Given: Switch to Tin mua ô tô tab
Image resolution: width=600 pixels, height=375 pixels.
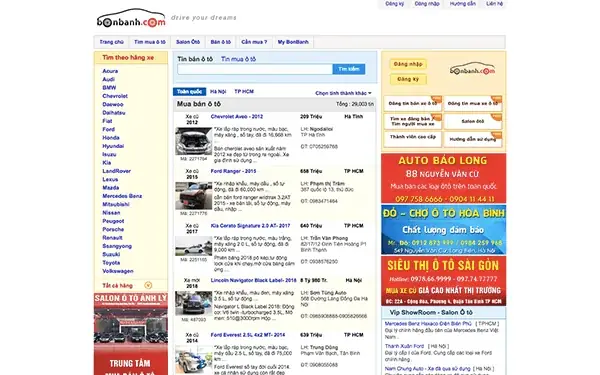Looking at the screenshot, I should 238,59.
